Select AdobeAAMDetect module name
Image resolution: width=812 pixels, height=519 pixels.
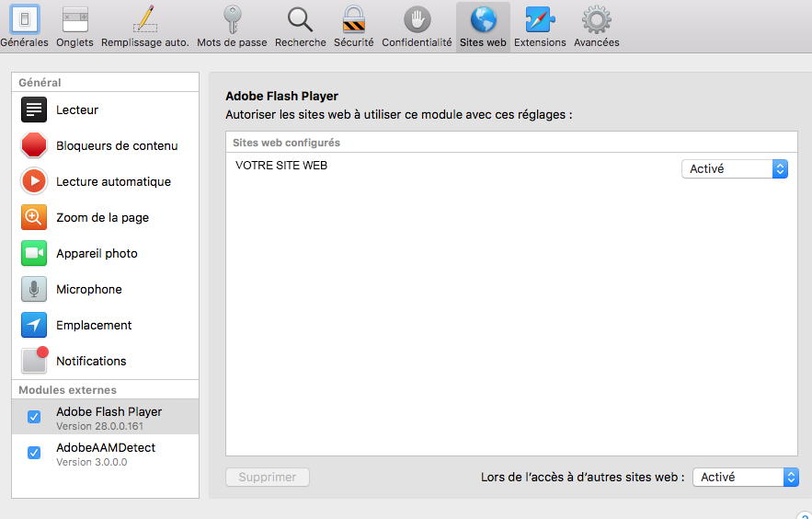point(106,447)
